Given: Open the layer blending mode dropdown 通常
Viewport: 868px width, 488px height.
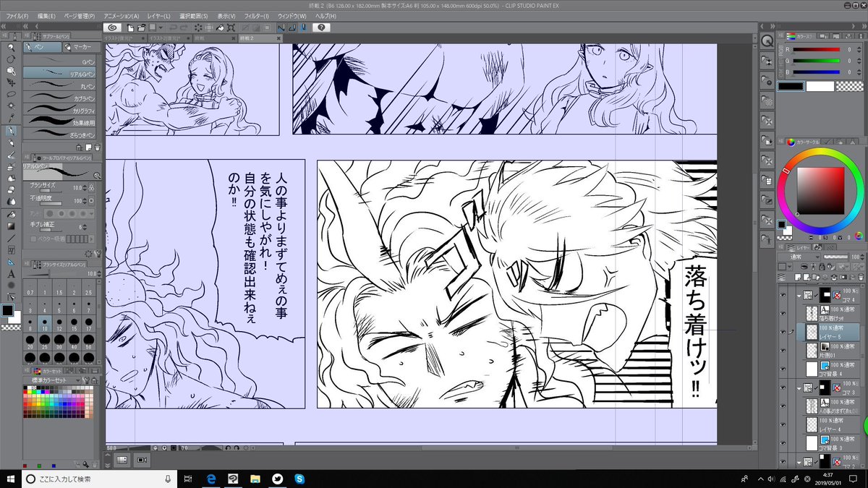Looking at the screenshot, I should tap(799, 257).
